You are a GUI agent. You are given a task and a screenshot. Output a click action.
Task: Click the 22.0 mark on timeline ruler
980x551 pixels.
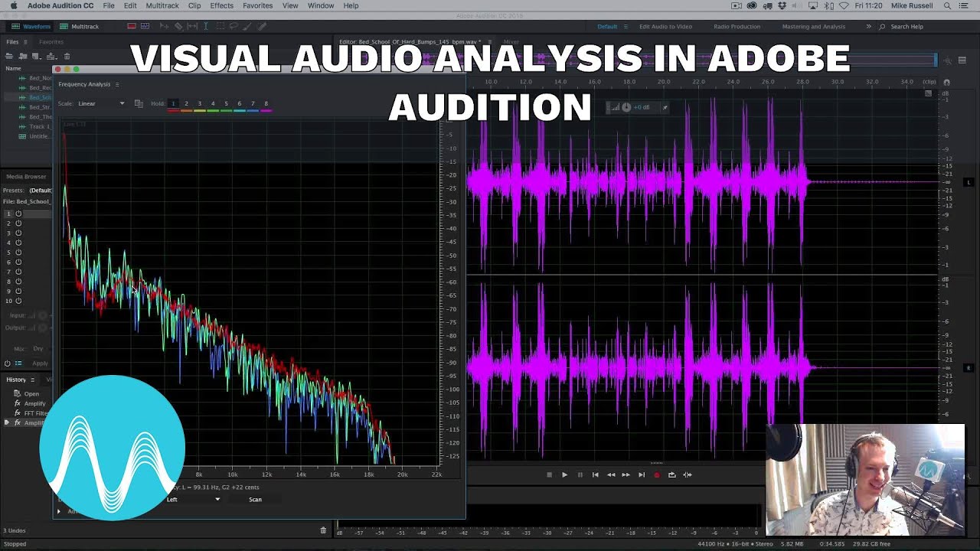pos(698,82)
